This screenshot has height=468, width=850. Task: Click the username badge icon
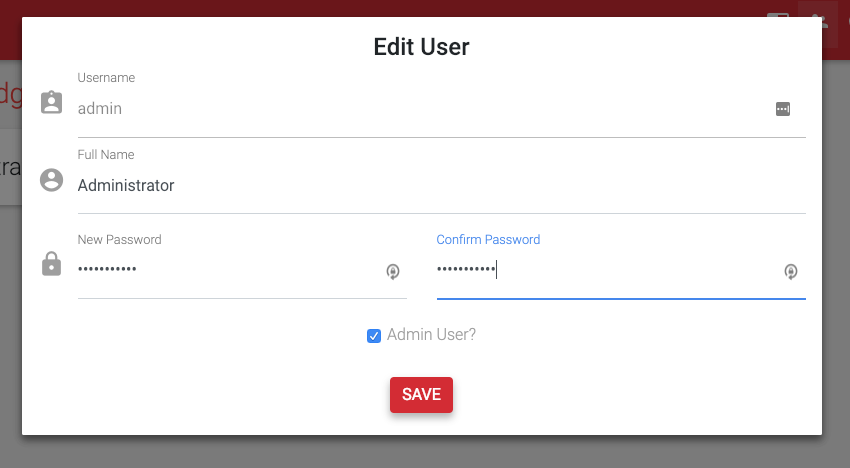click(x=51, y=102)
